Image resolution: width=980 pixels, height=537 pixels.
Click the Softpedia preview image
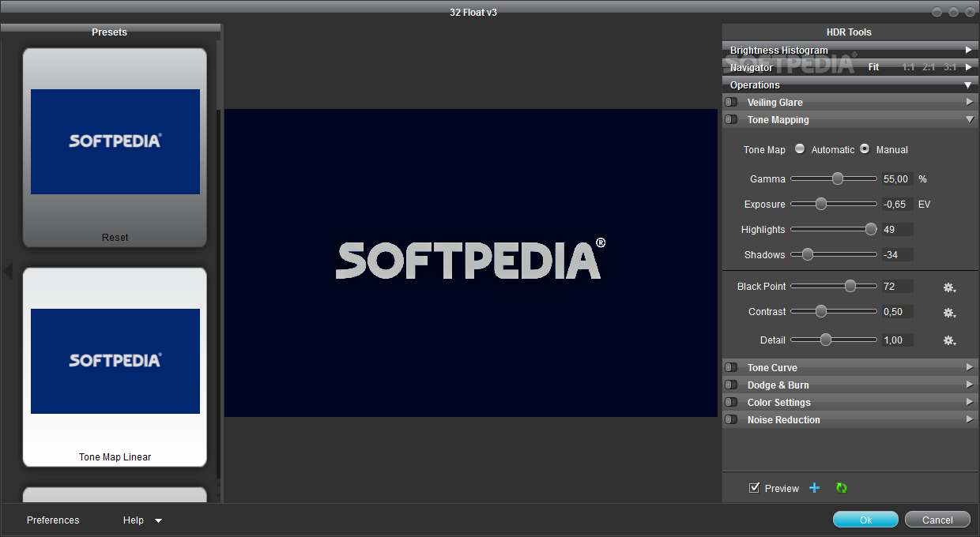[471, 262]
